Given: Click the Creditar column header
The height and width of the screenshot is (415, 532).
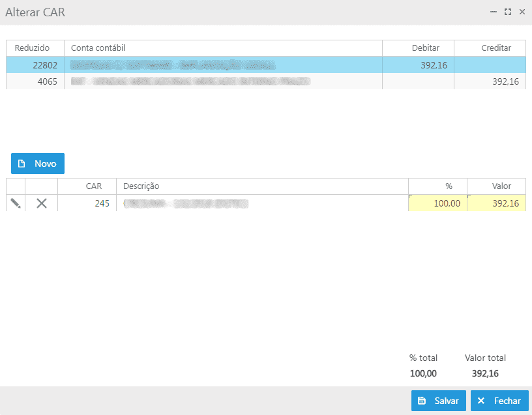Looking at the screenshot, I should tap(495, 48).
